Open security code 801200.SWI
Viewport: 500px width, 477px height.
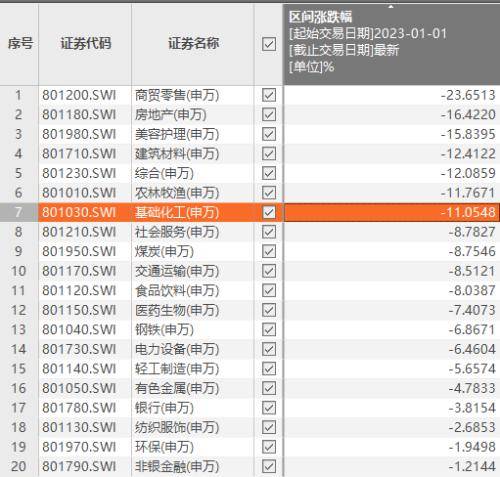[x=79, y=95]
